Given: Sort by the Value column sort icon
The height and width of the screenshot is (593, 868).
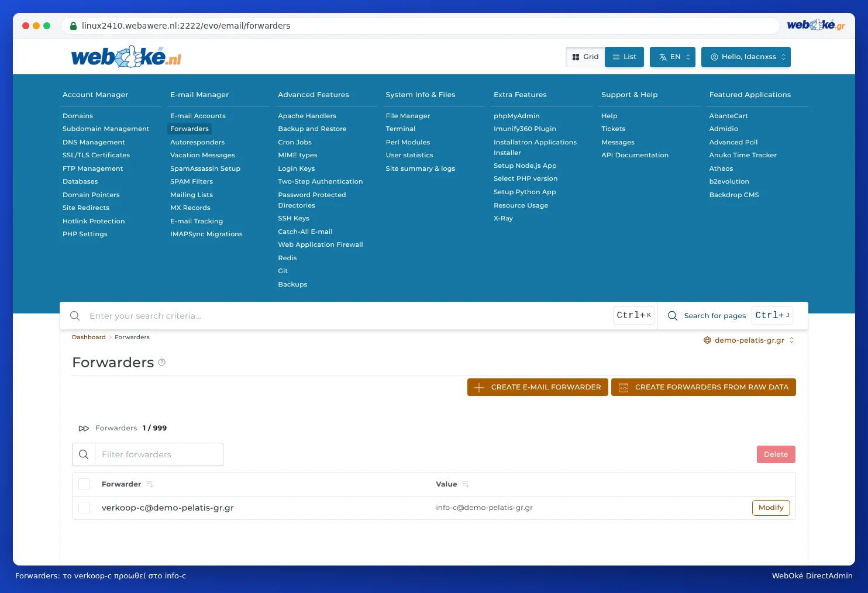Looking at the screenshot, I should 466,484.
